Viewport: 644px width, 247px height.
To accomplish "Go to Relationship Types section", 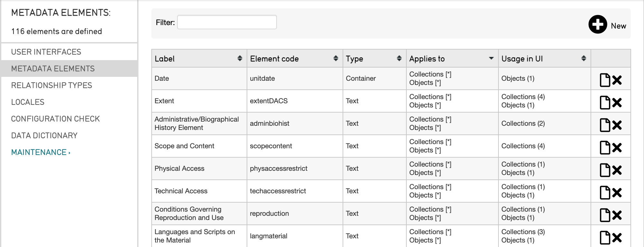I will tap(52, 85).
